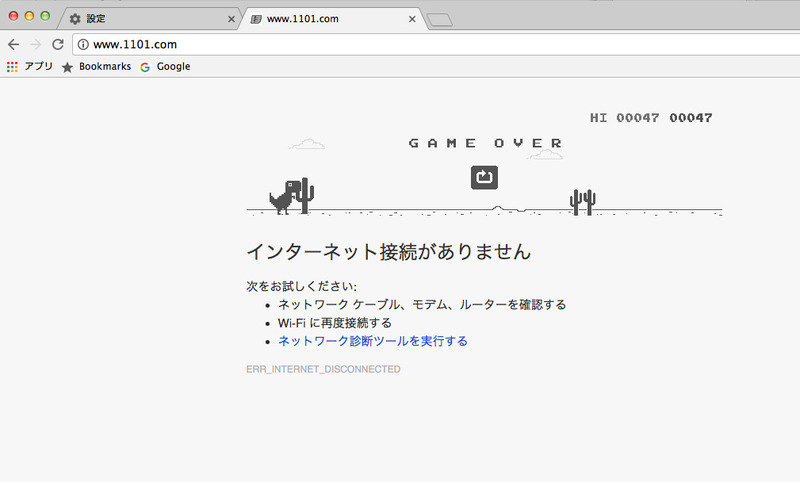Switch to the 設定 tab
The height and width of the screenshot is (482, 800).
click(140, 19)
